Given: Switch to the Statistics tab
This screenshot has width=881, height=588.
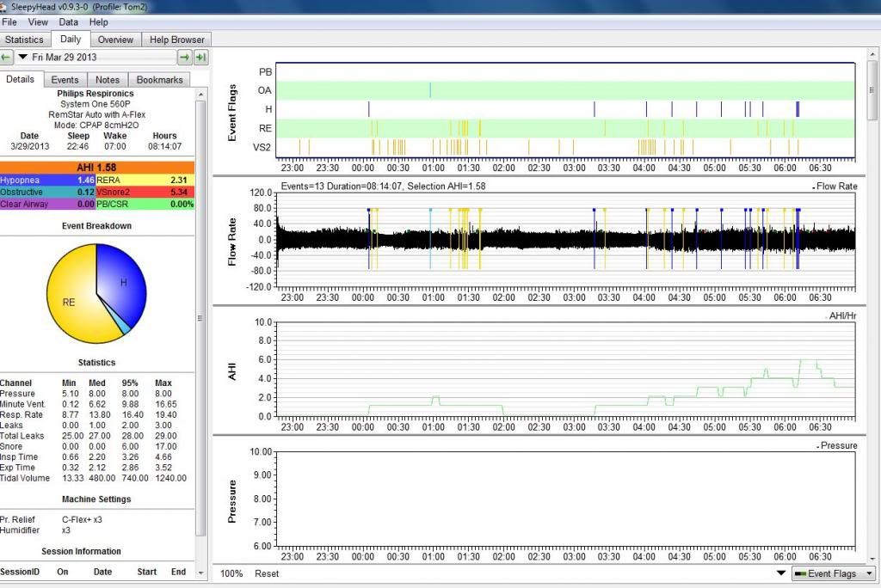Looking at the screenshot, I should pos(24,40).
